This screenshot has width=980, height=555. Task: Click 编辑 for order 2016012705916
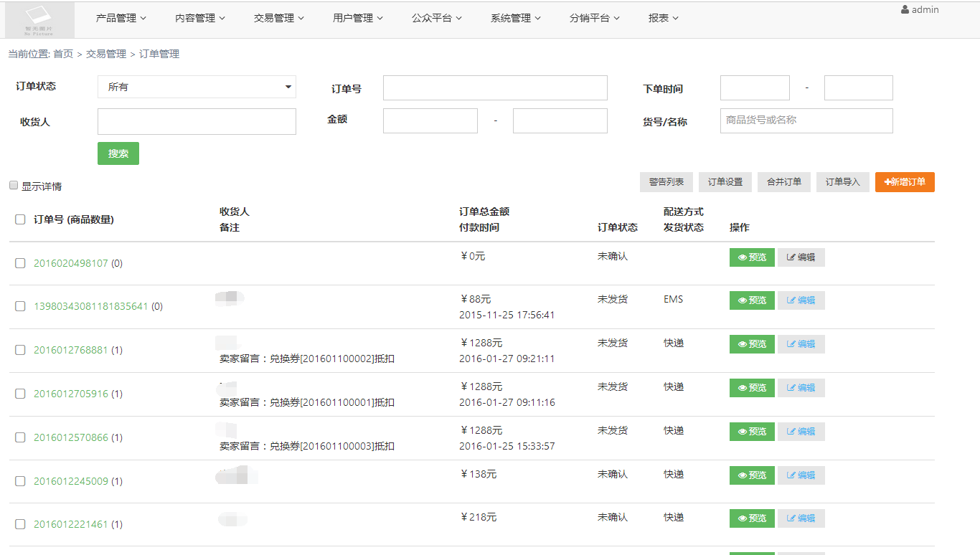pyautogui.click(x=801, y=388)
